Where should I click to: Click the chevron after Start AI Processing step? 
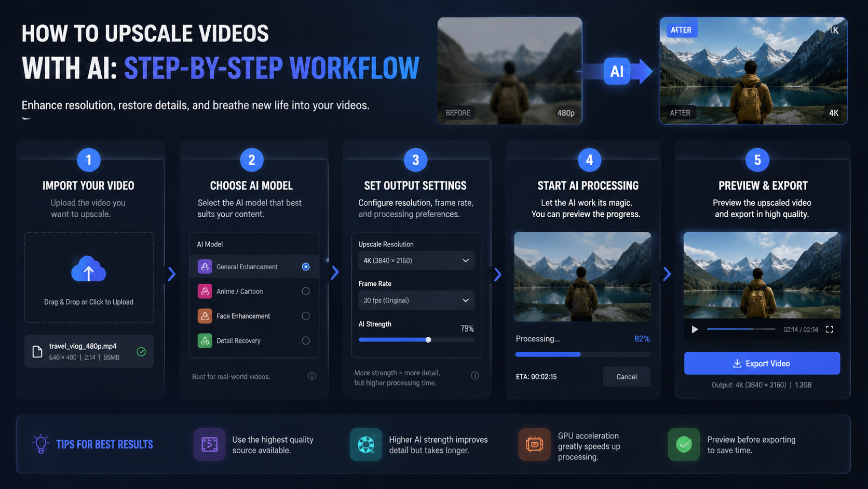pyautogui.click(x=667, y=274)
